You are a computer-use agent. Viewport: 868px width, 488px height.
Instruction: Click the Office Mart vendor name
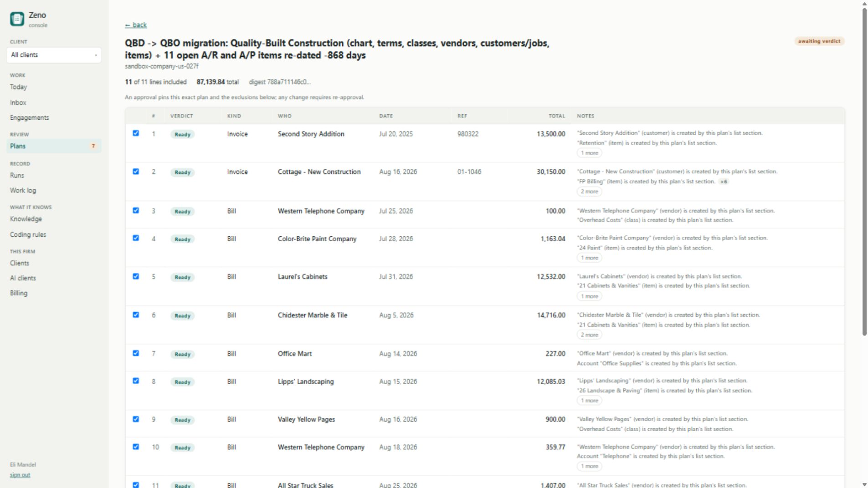295,354
